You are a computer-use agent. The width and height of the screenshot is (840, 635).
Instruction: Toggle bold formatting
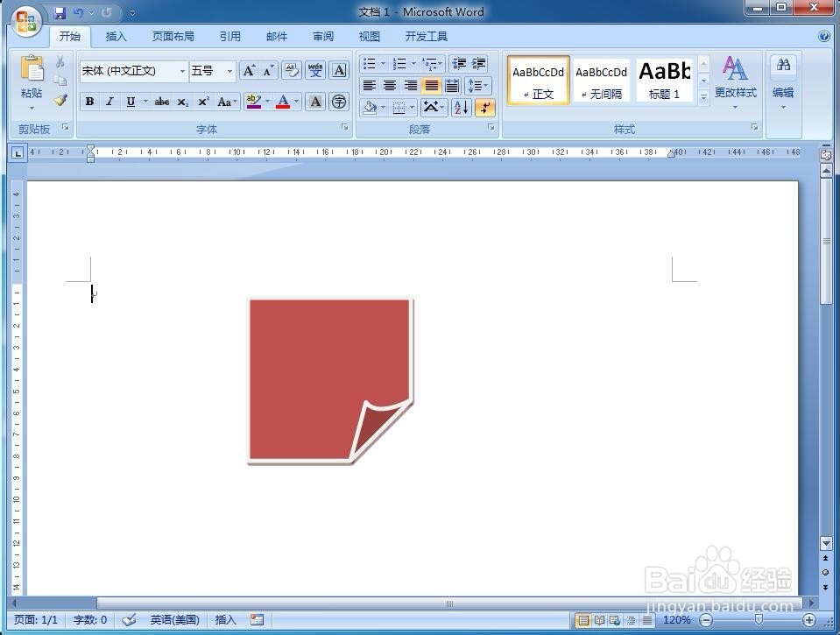click(x=89, y=102)
